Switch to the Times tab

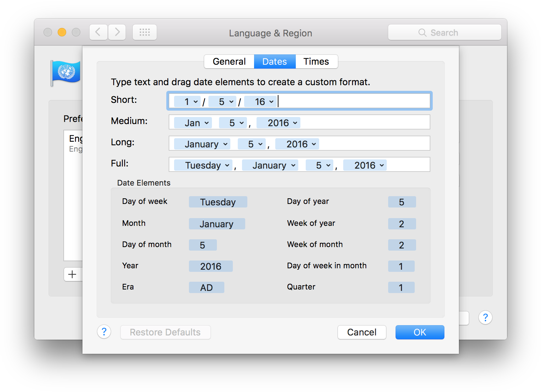316,62
